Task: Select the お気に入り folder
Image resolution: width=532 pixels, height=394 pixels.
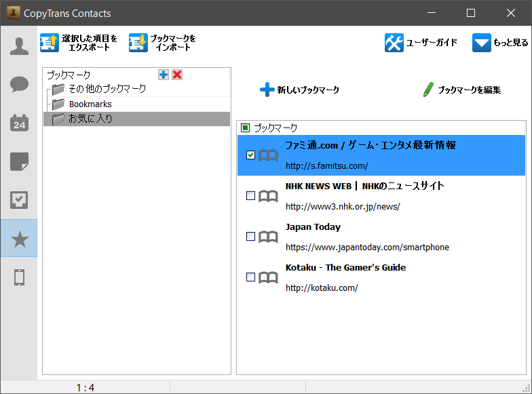Action: (x=136, y=119)
